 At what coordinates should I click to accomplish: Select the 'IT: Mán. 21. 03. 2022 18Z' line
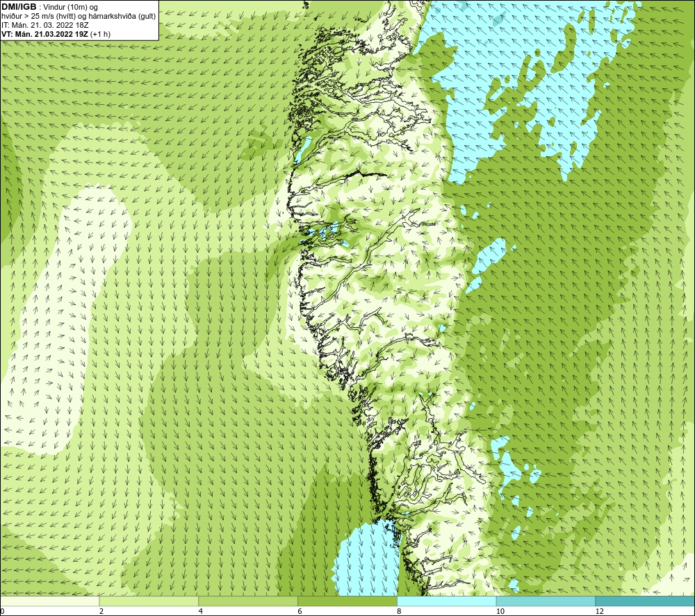[x=44, y=25]
